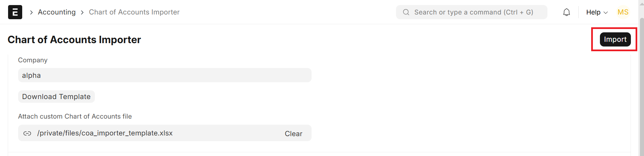The width and height of the screenshot is (644, 156).
Task: Click the Download Template button
Action: coord(56,97)
